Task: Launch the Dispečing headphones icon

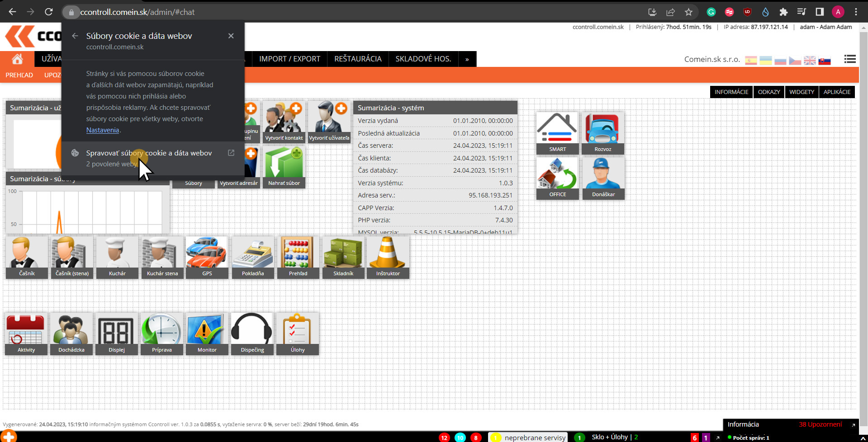Action: click(252, 333)
